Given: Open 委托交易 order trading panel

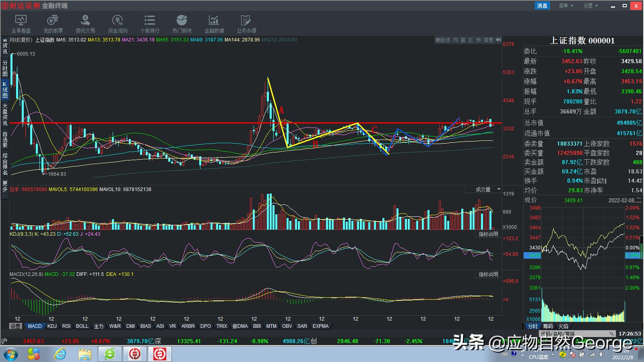Looking at the screenshot, I should (85, 23).
